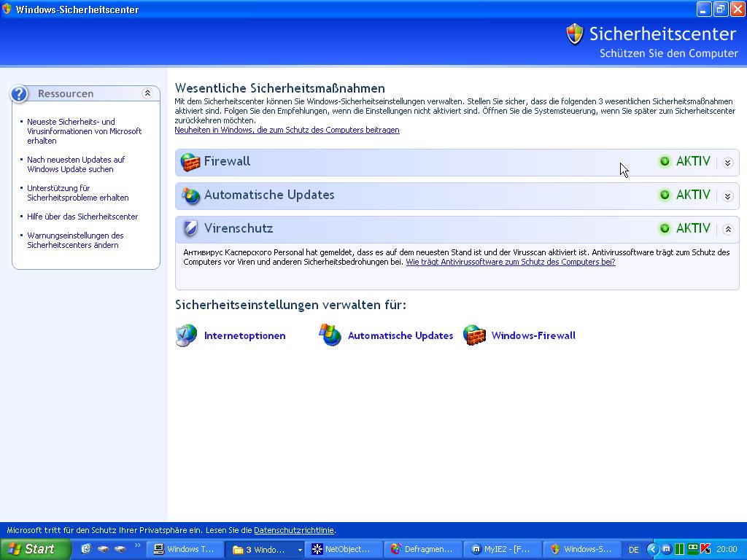Image resolution: width=747 pixels, height=560 pixels.
Task: Click the Sicherheitscenter shield logo in header
Action: tap(575, 34)
